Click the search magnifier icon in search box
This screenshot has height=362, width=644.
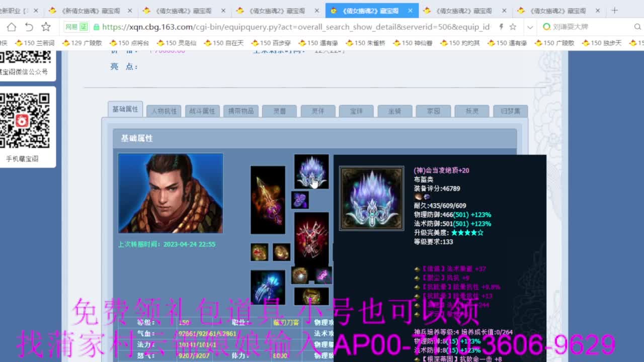click(637, 27)
